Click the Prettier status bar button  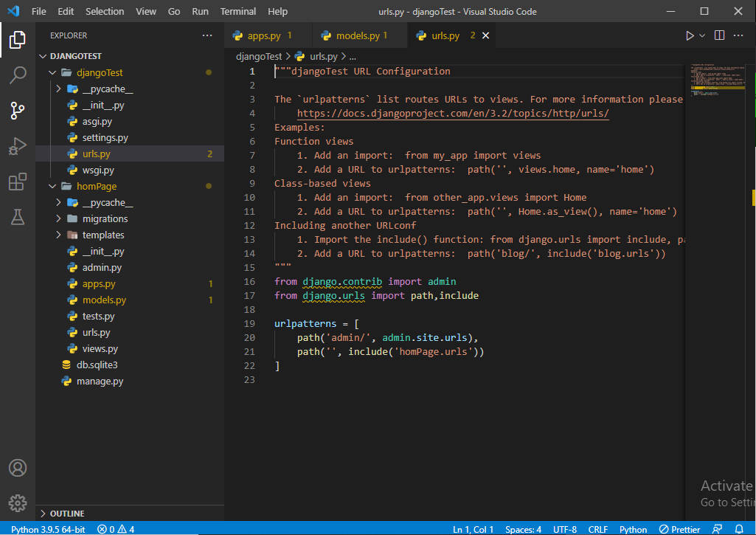(x=679, y=529)
